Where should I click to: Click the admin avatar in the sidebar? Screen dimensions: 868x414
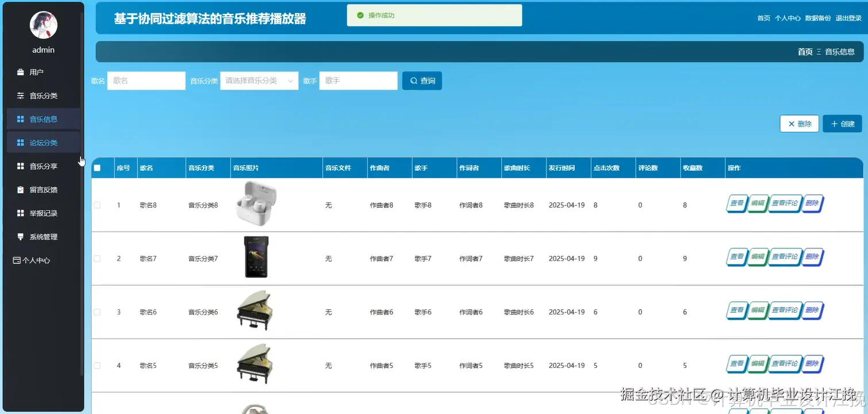[43, 25]
